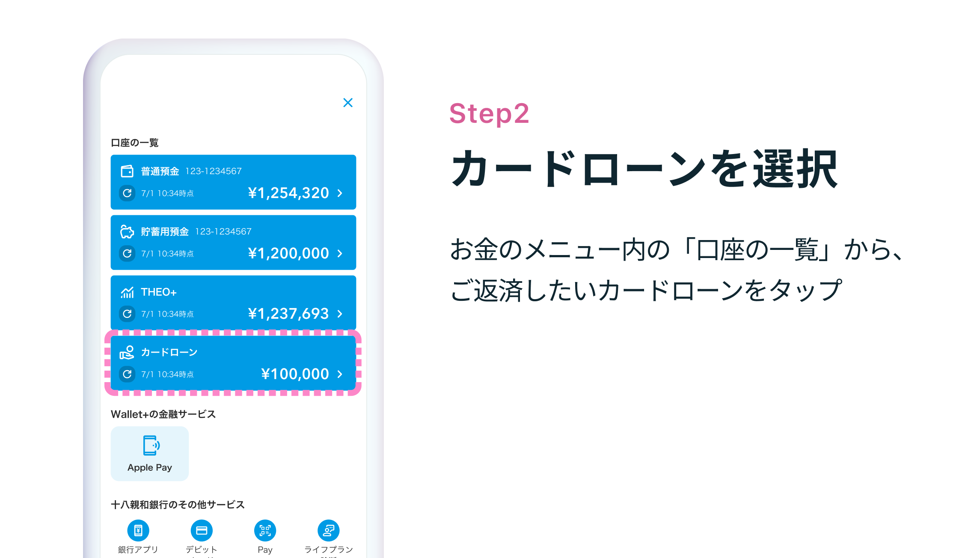Close the account menu with X icon
The image size is (980, 558).
click(348, 103)
